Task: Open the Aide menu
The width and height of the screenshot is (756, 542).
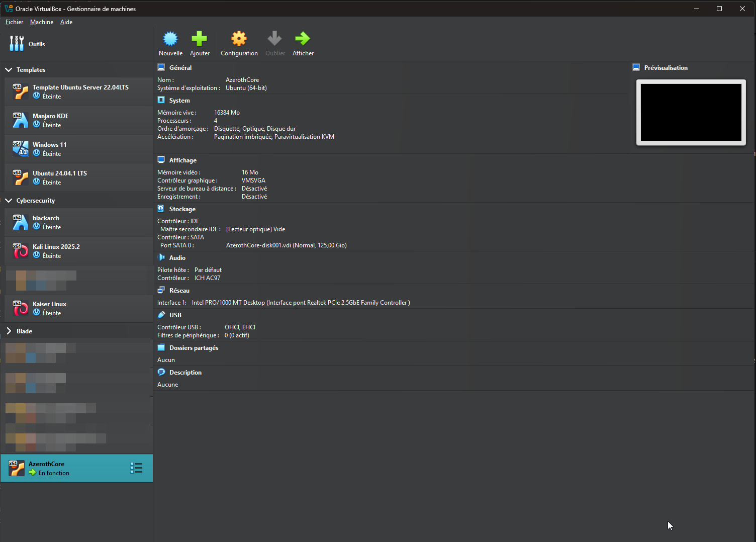Action: click(x=66, y=22)
